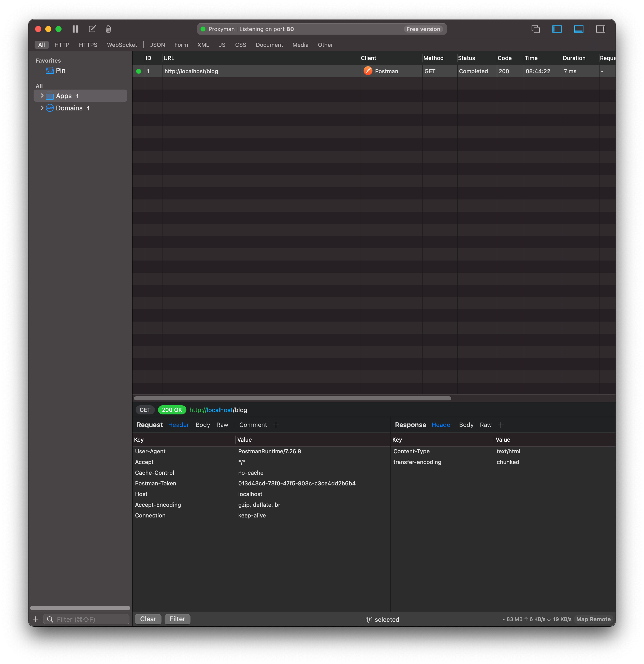Expand the Domains tree item

42,108
